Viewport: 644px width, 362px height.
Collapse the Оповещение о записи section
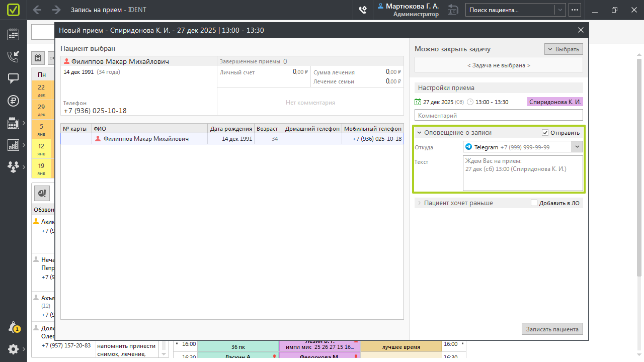pos(419,133)
